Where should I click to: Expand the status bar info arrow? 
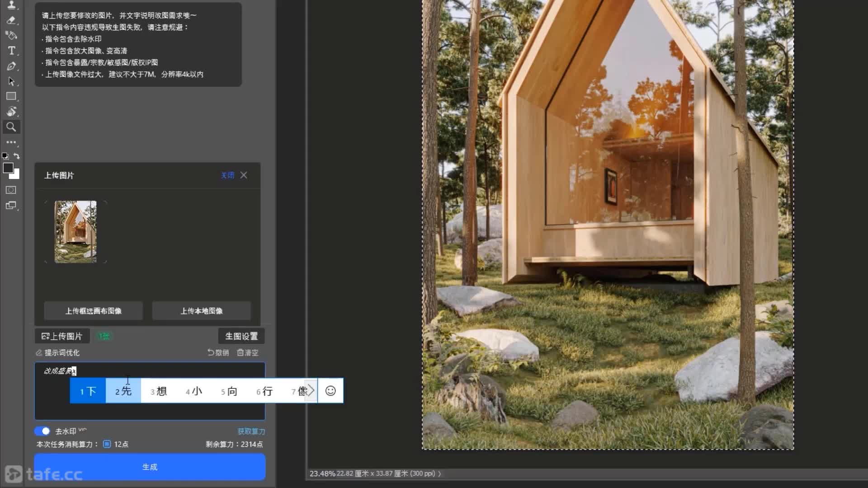pos(439,474)
